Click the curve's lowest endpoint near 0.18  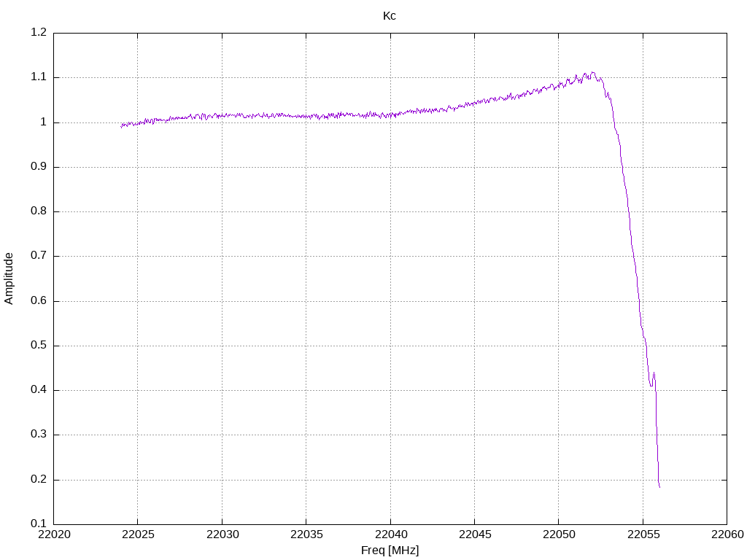point(659,486)
